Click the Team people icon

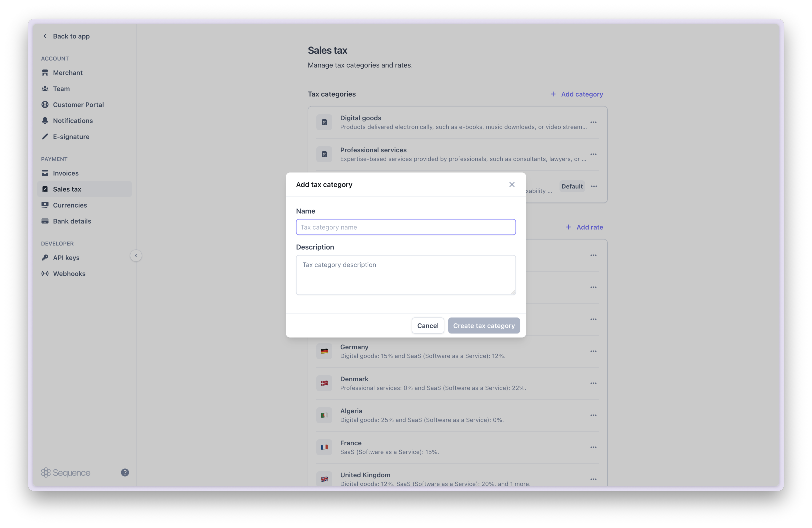tap(45, 89)
